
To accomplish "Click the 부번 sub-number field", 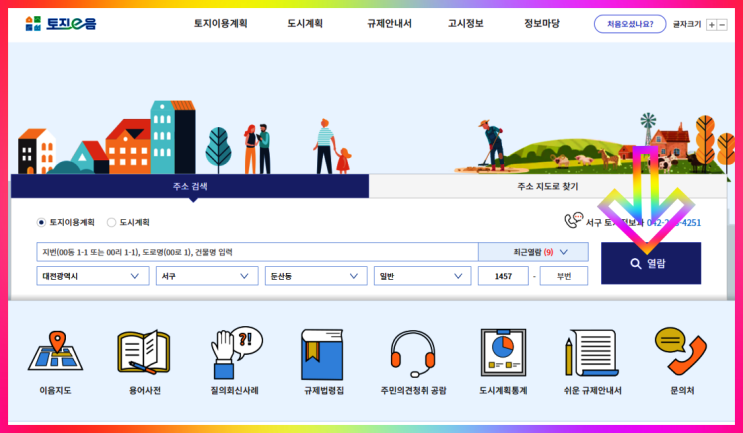I will (x=564, y=276).
